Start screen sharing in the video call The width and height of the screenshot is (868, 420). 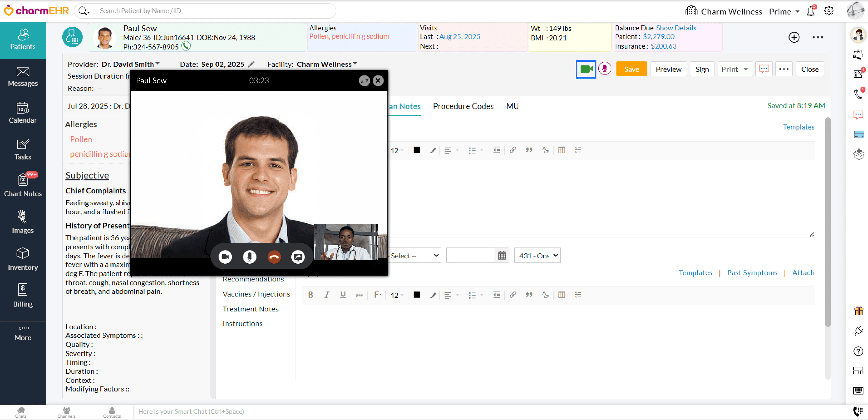298,256
